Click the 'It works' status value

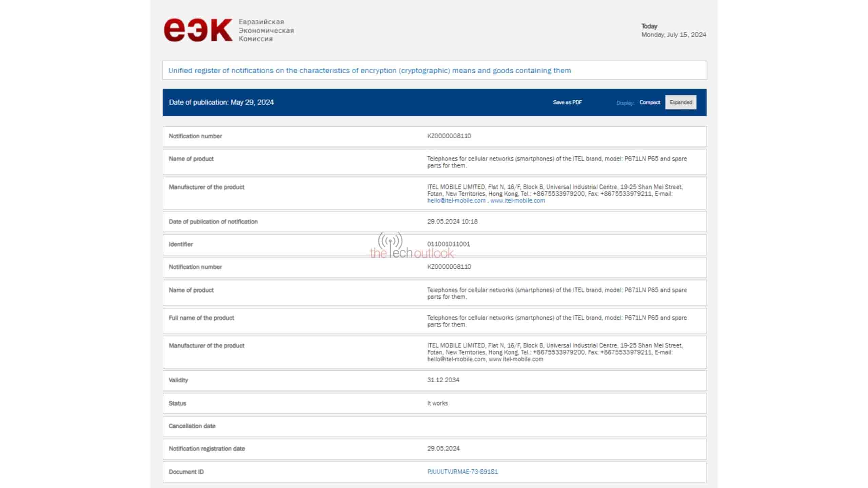(437, 403)
